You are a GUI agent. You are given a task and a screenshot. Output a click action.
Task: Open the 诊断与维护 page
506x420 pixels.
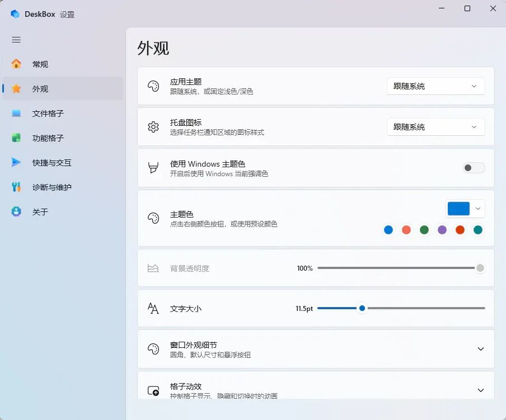pos(63,187)
